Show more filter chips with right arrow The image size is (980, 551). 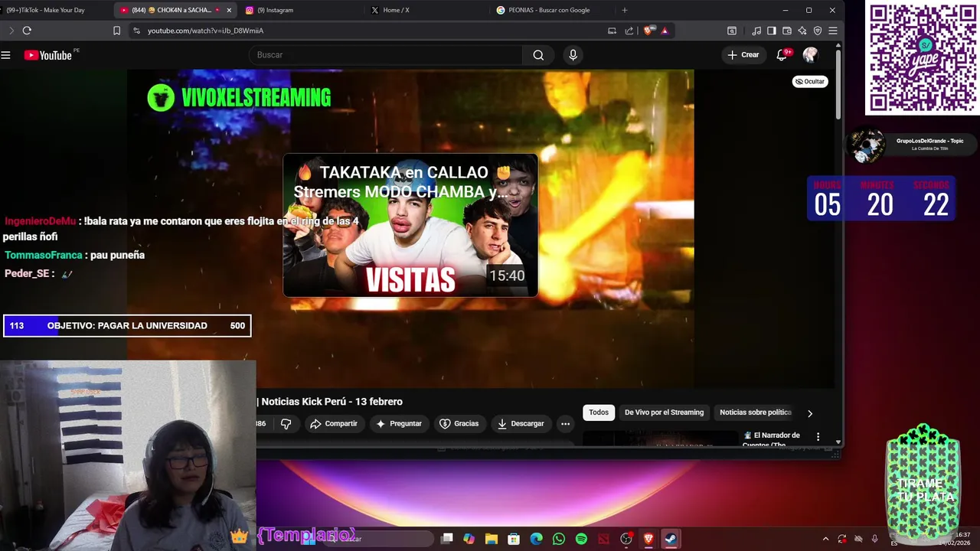click(x=810, y=413)
